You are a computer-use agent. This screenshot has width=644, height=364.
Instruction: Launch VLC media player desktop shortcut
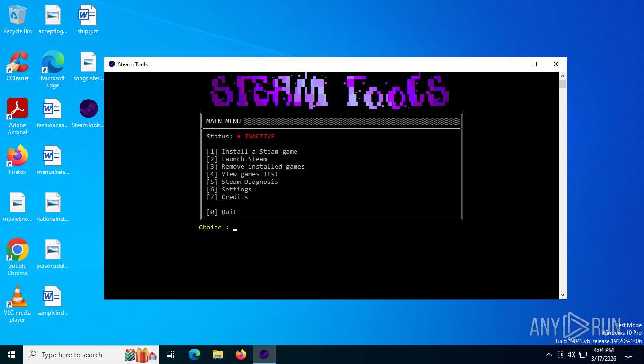(18, 304)
